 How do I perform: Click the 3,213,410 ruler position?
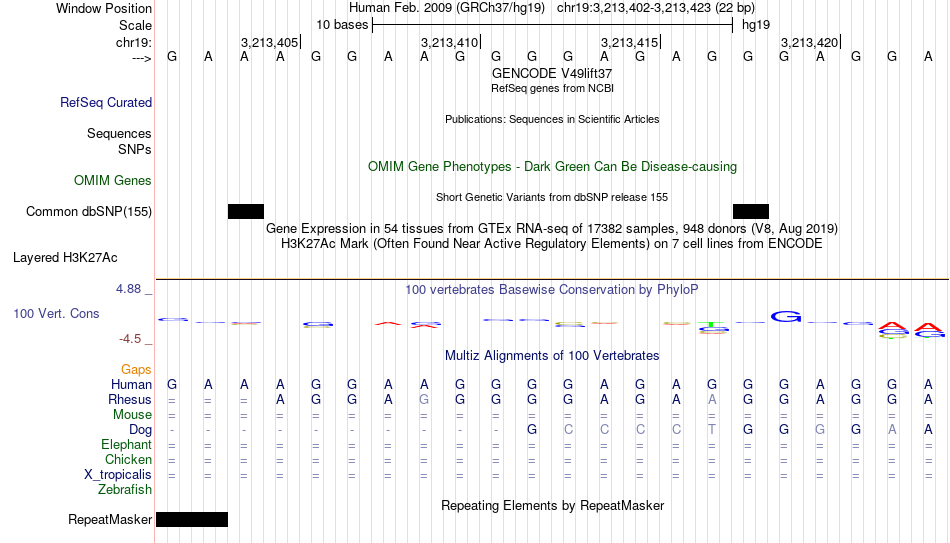450,42
